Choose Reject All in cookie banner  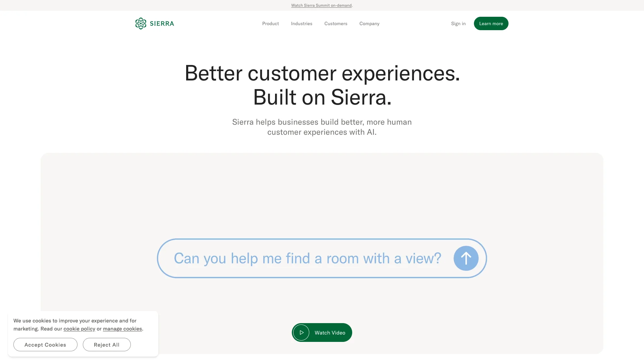pyautogui.click(x=107, y=345)
